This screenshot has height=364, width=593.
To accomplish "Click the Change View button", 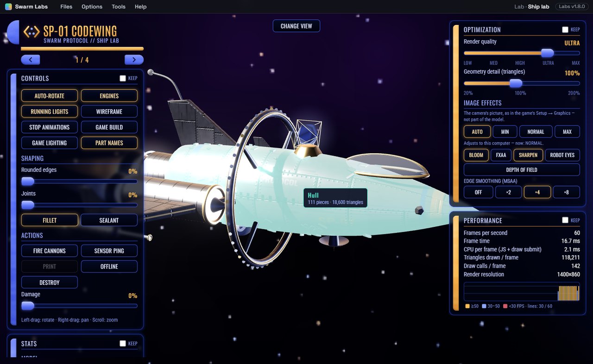I will tap(296, 26).
